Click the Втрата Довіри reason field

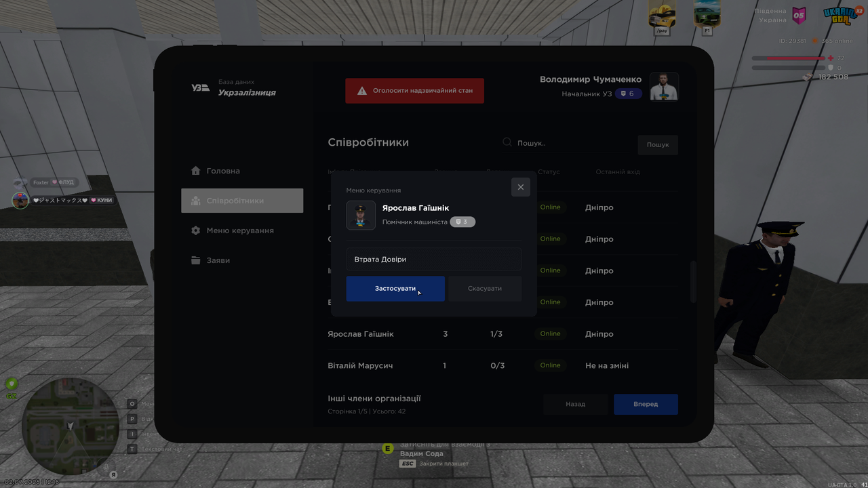(434, 260)
